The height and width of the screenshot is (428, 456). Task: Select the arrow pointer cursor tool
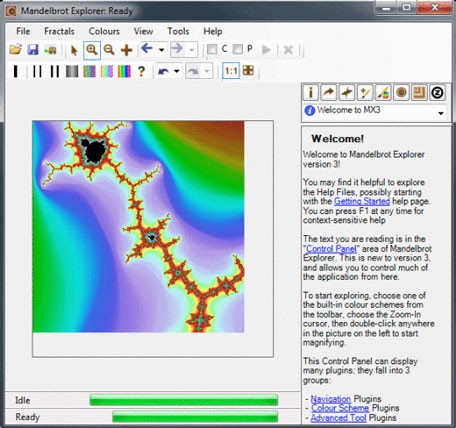pos(74,50)
